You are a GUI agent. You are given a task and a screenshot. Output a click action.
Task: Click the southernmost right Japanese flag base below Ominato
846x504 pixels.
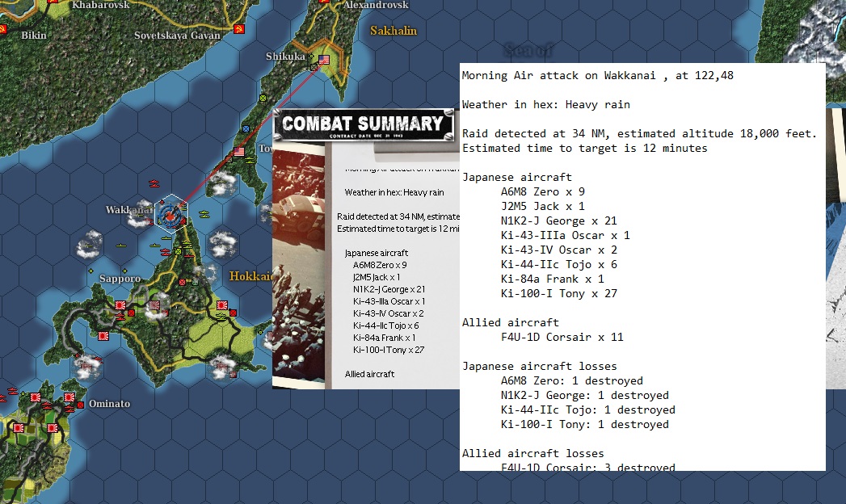click(x=53, y=428)
